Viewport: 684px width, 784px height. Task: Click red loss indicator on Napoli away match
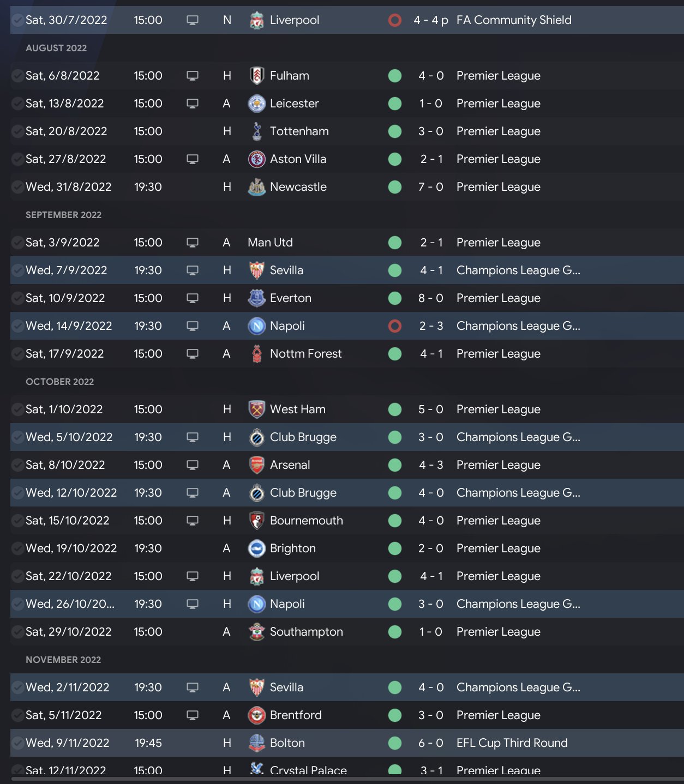(395, 326)
